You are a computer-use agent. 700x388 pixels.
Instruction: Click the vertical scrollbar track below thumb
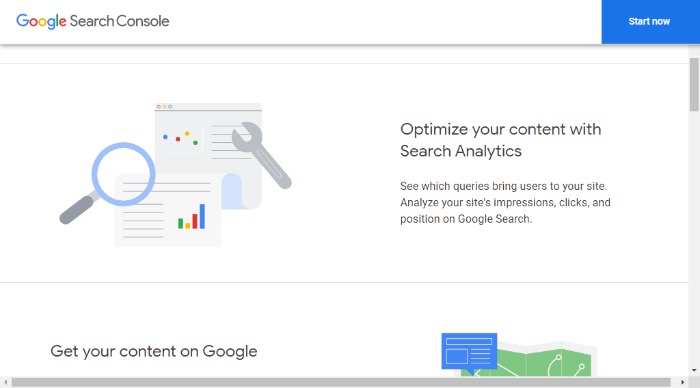click(694, 238)
